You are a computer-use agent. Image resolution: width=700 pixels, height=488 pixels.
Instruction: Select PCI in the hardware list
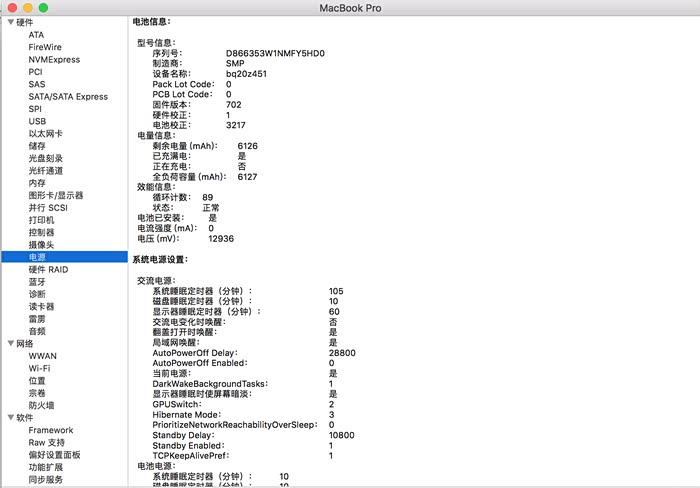point(35,72)
